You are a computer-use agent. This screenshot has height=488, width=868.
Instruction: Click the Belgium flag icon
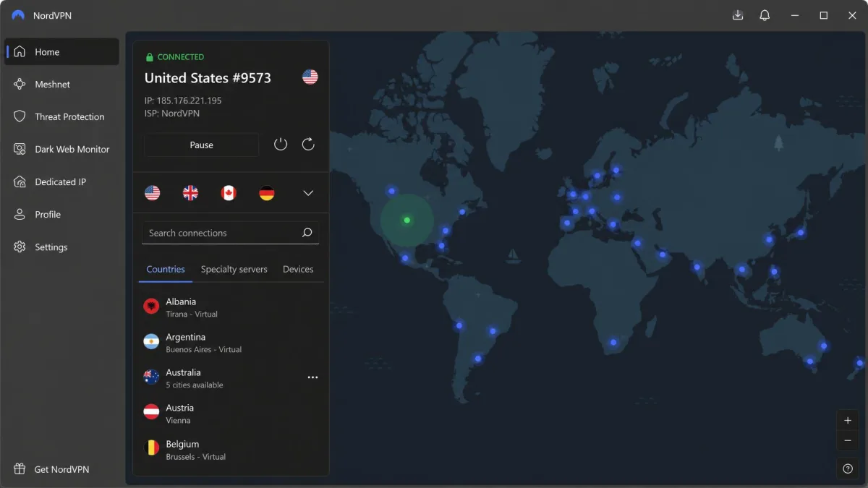[x=151, y=448]
